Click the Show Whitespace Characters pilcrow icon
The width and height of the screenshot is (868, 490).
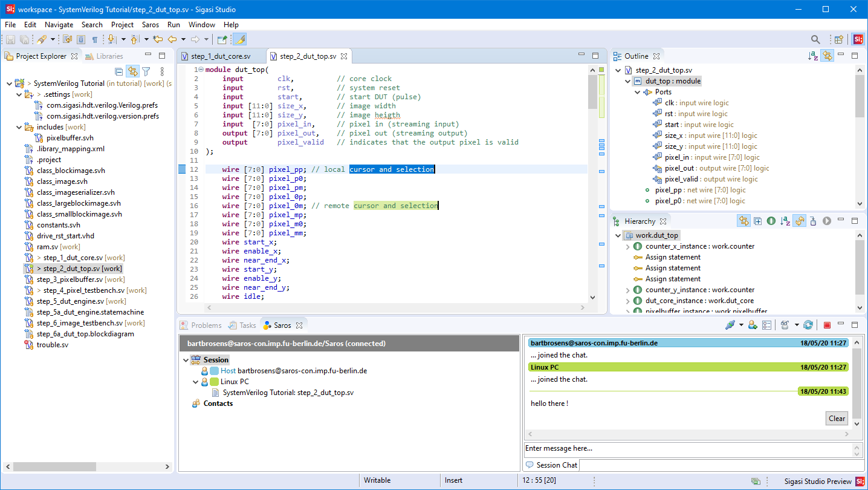pos(95,40)
